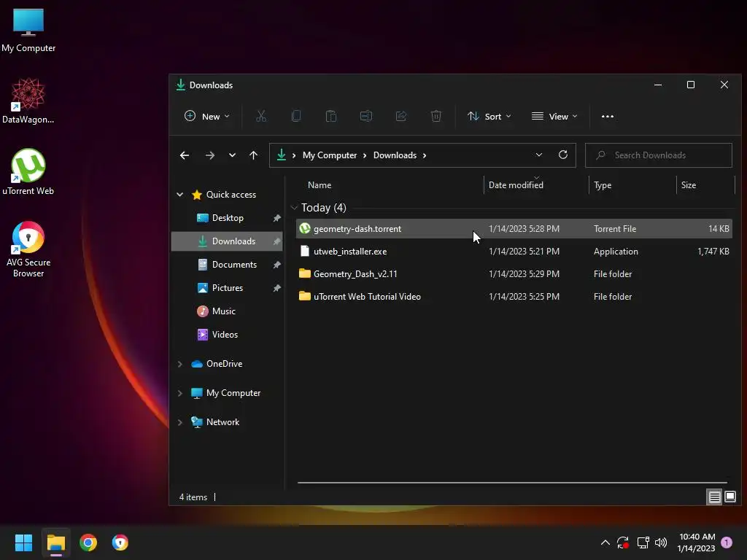Open the View dropdown menu
The width and height of the screenshot is (747, 560).
[x=554, y=116]
